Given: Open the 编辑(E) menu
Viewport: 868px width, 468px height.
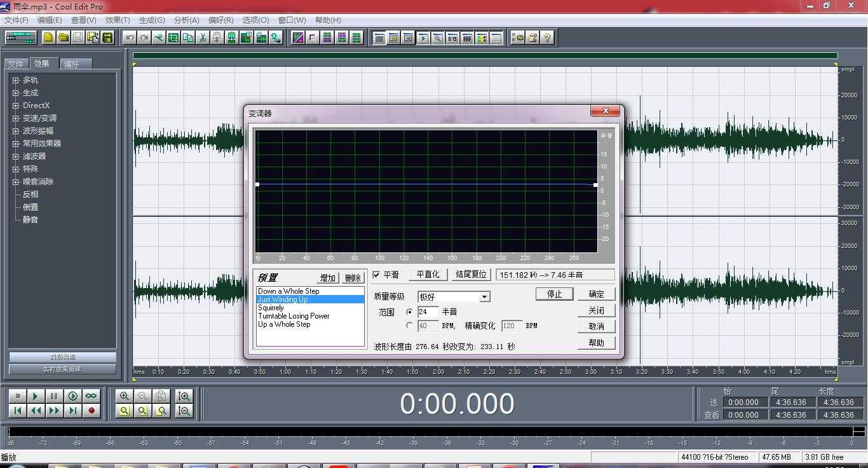Looking at the screenshot, I should (50, 20).
